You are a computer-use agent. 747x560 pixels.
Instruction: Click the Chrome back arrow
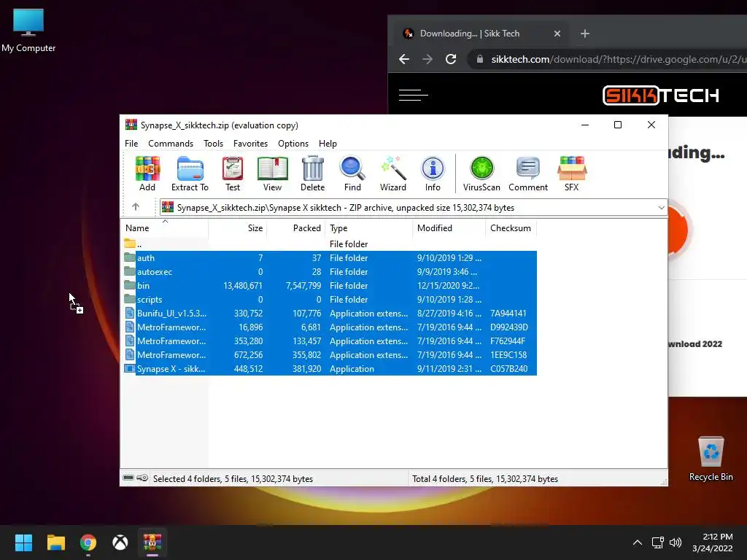coord(404,59)
